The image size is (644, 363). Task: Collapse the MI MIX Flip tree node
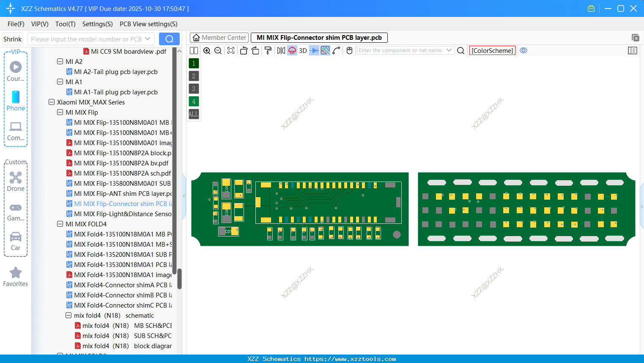point(60,112)
